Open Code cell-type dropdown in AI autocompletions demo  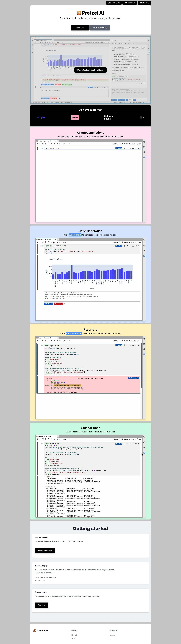coord(66,144)
